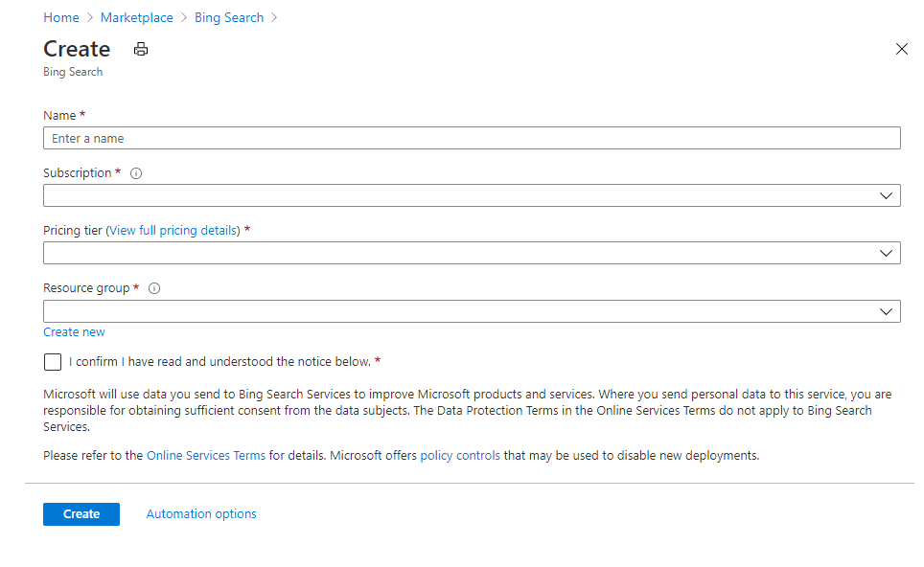Go to Marketplace breadcrumb link
The height and width of the screenshot is (567, 924).
coord(136,16)
